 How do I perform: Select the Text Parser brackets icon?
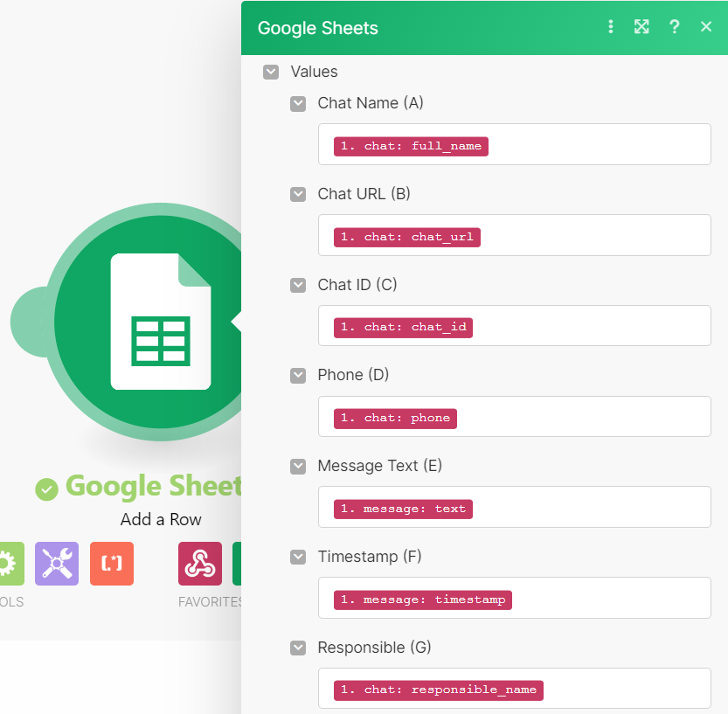[111, 564]
